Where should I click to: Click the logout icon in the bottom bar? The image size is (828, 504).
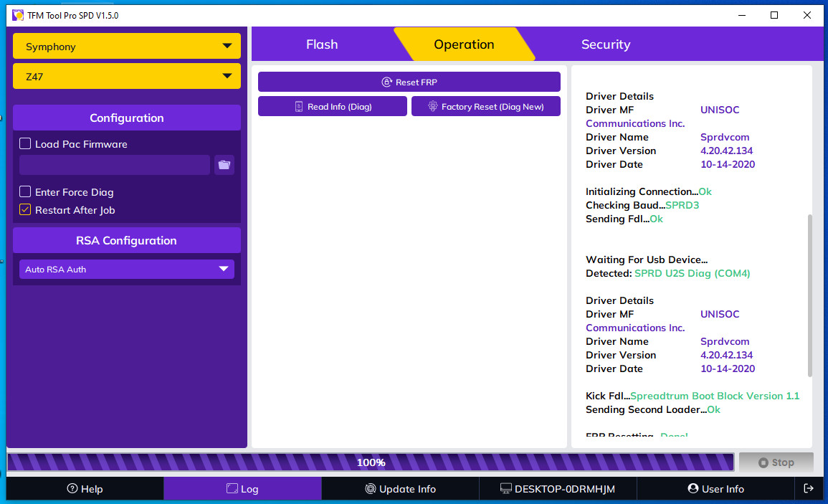coord(809,489)
